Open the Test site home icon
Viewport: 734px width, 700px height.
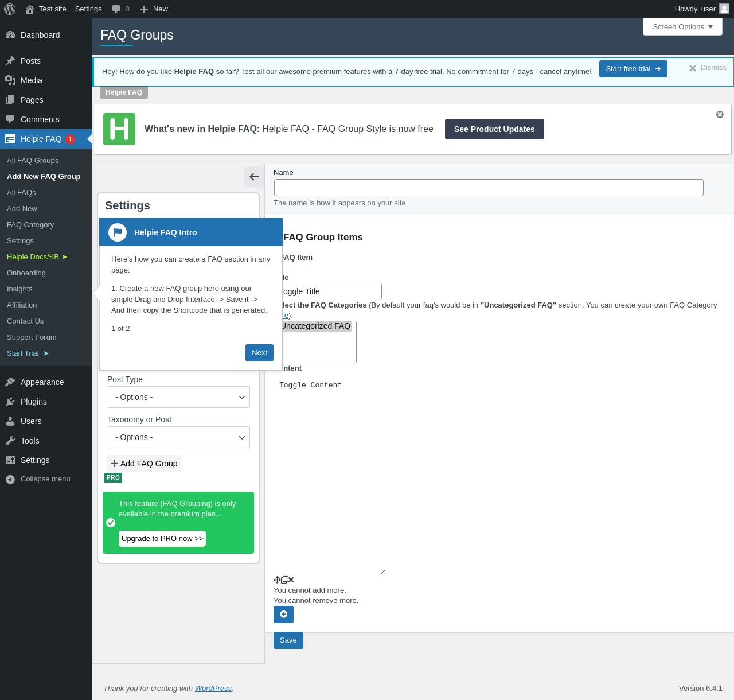(x=30, y=9)
